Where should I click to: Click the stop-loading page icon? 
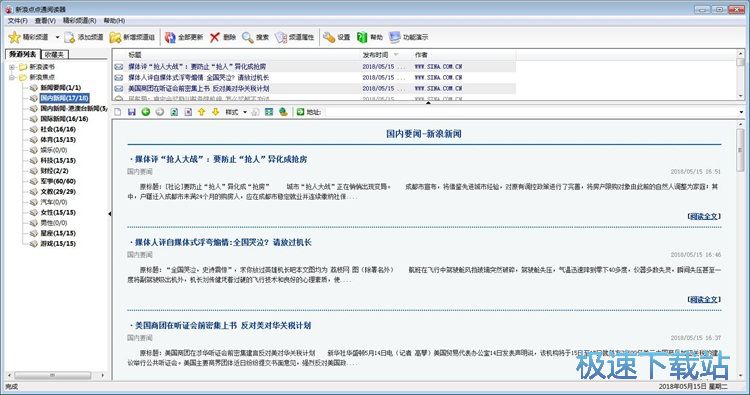(188, 112)
